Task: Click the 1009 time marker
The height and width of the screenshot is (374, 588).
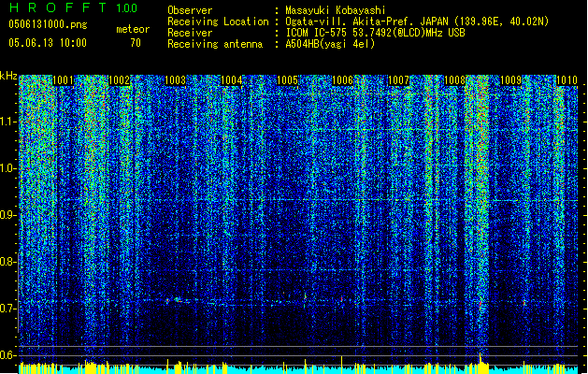Action: click(510, 80)
